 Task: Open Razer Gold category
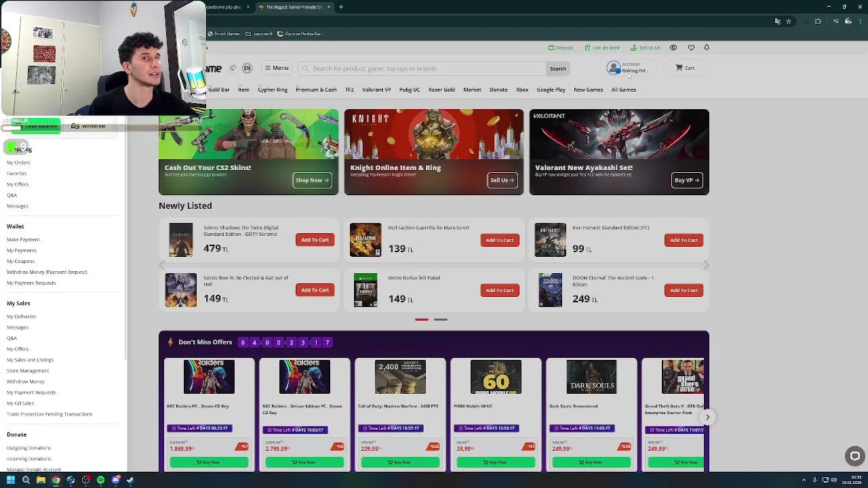point(441,89)
